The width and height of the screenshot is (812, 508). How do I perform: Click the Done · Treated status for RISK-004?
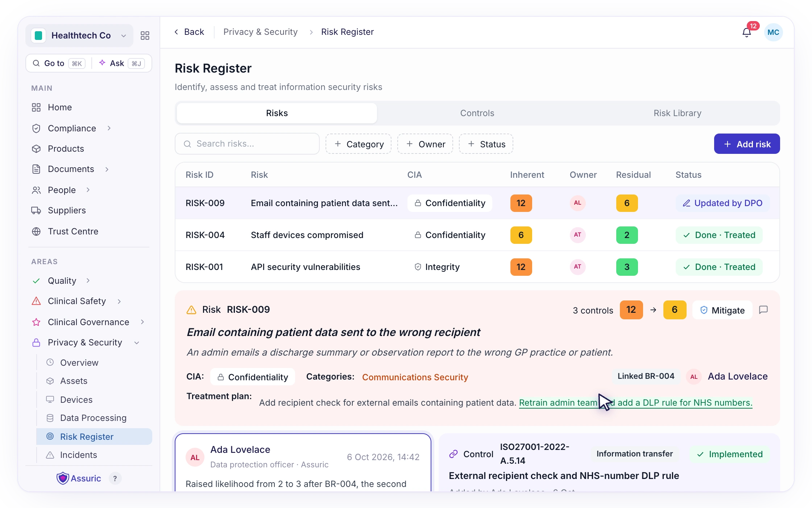719,235
